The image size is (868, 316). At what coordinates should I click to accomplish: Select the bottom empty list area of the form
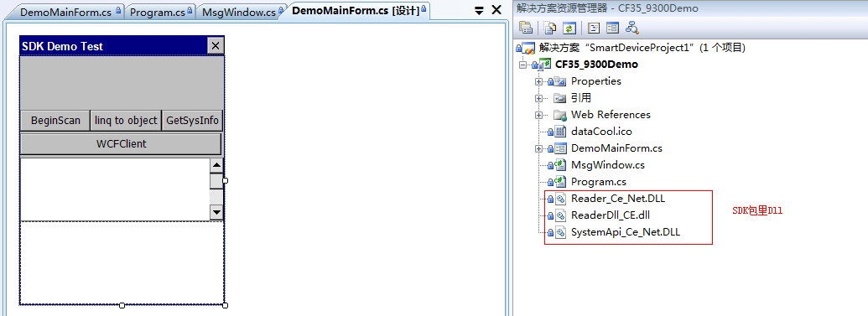(122, 263)
